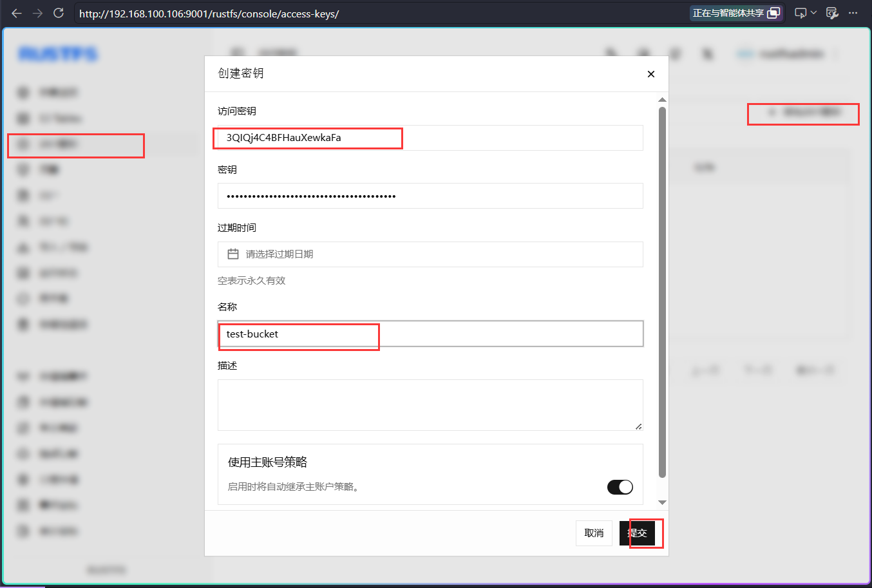Submit the new key with 提交
Viewport: 872px width, 588px height.
point(638,533)
